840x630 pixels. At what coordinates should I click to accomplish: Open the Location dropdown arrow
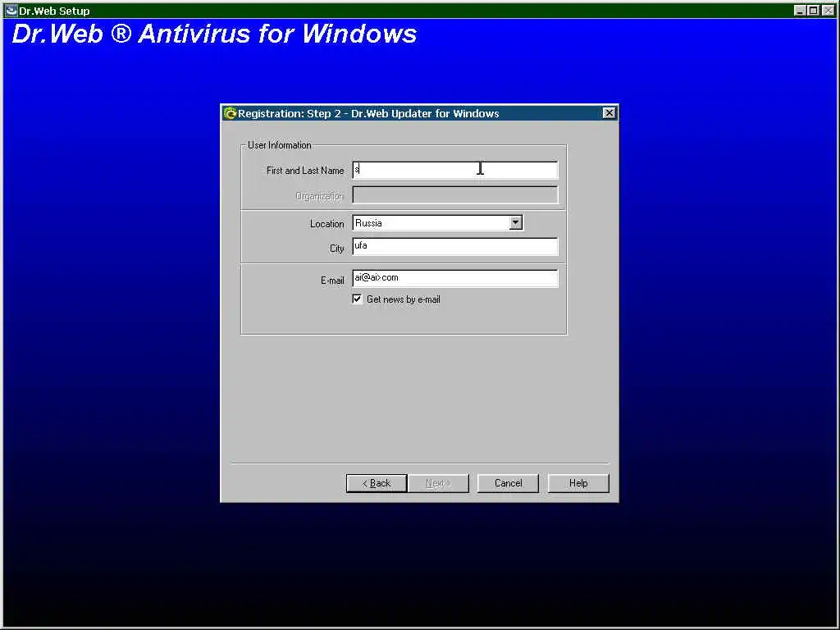pyautogui.click(x=515, y=222)
